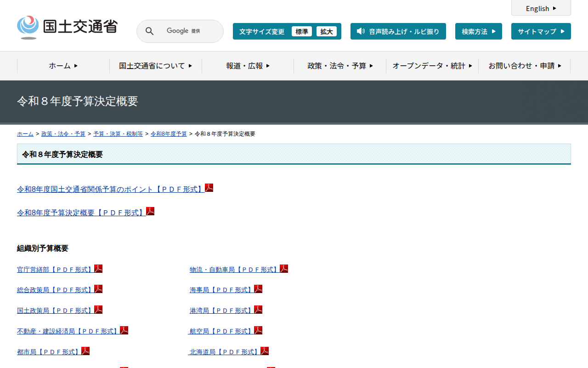Click PDF icon next to 航空局

(258, 330)
